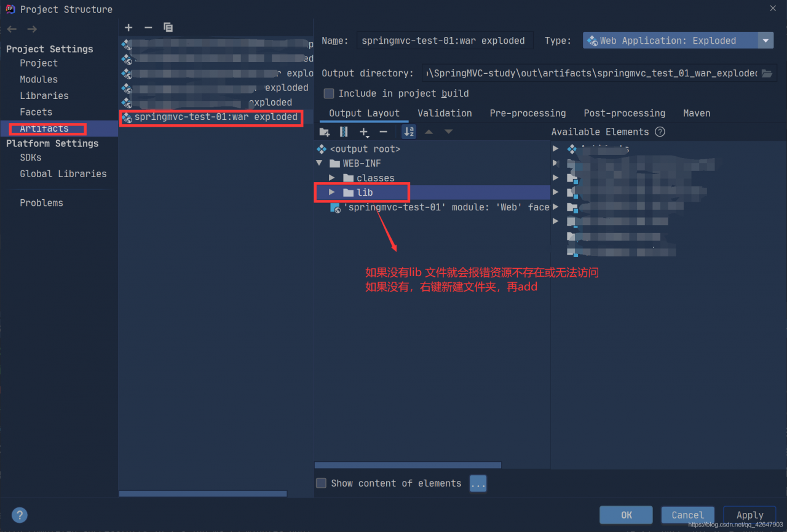Browse for the output directory folder
Viewport: 787px width, 532px height.
pyautogui.click(x=767, y=73)
